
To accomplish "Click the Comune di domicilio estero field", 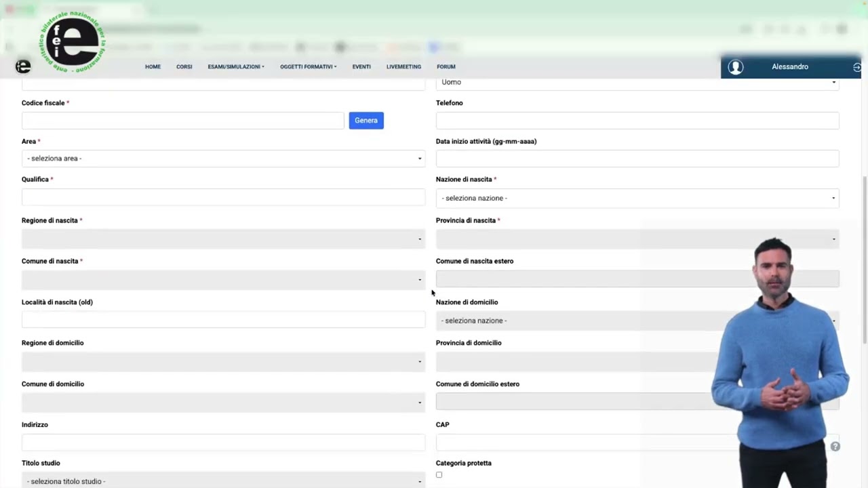I will 637,401.
